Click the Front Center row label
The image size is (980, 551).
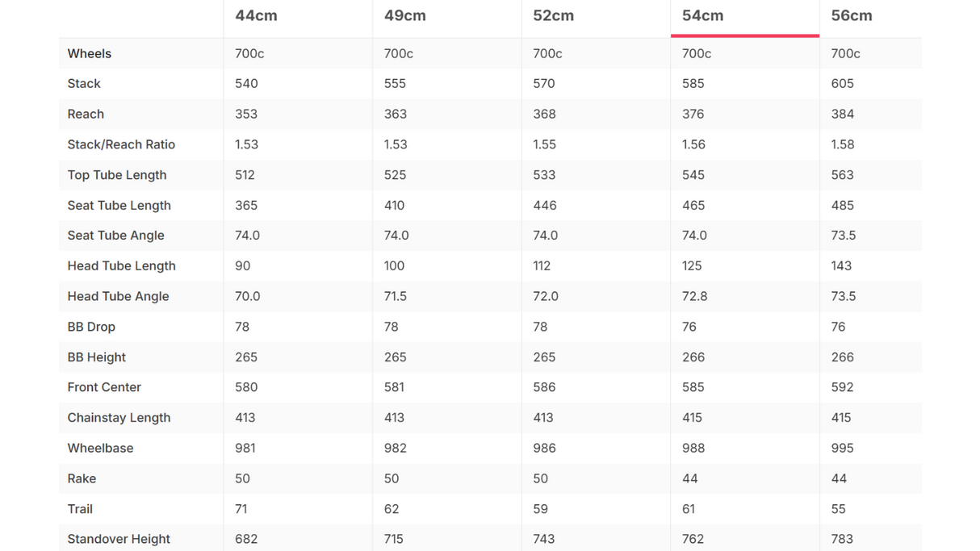[104, 387]
